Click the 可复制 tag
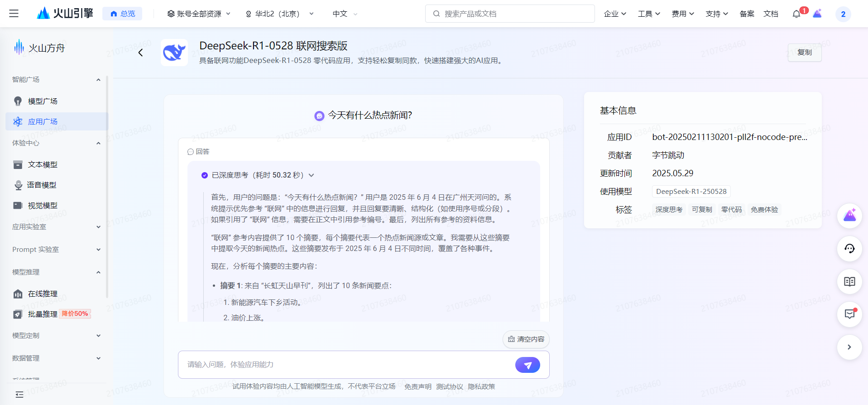Viewport: 868px width, 405px height. pos(702,210)
